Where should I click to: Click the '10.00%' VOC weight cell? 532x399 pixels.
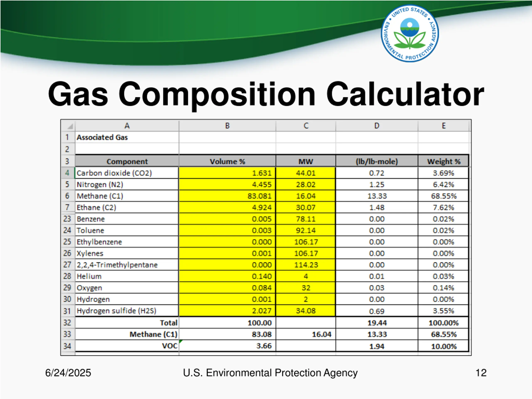[x=443, y=346]
